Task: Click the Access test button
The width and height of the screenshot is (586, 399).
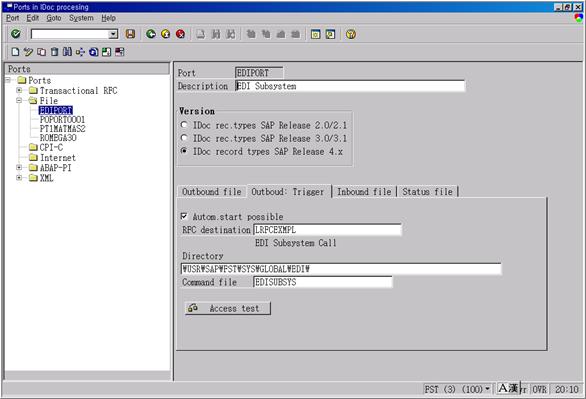Action: pos(228,309)
